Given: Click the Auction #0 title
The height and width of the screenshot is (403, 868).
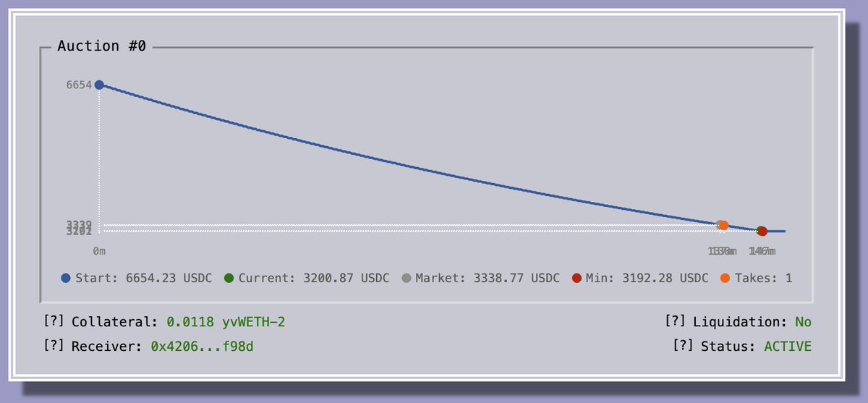Looking at the screenshot, I should [102, 46].
